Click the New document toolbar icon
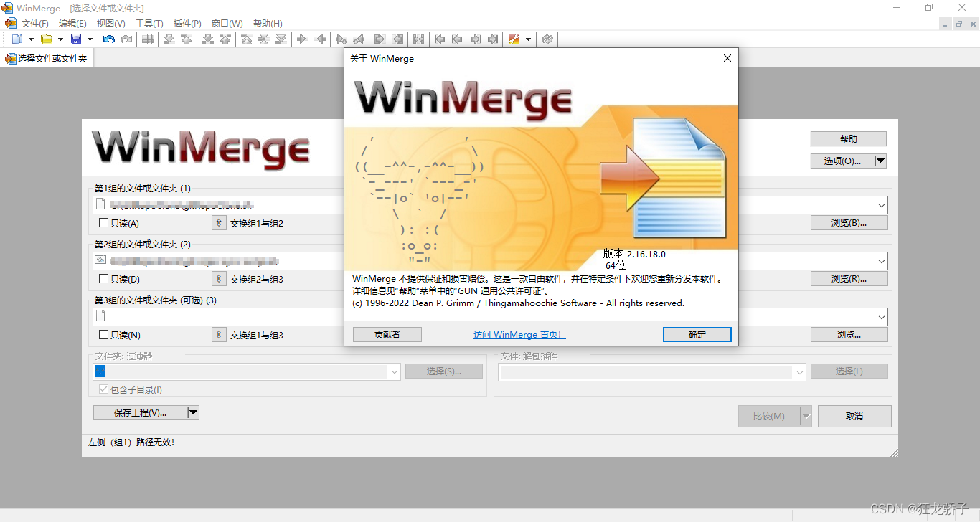 click(x=17, y=39)
